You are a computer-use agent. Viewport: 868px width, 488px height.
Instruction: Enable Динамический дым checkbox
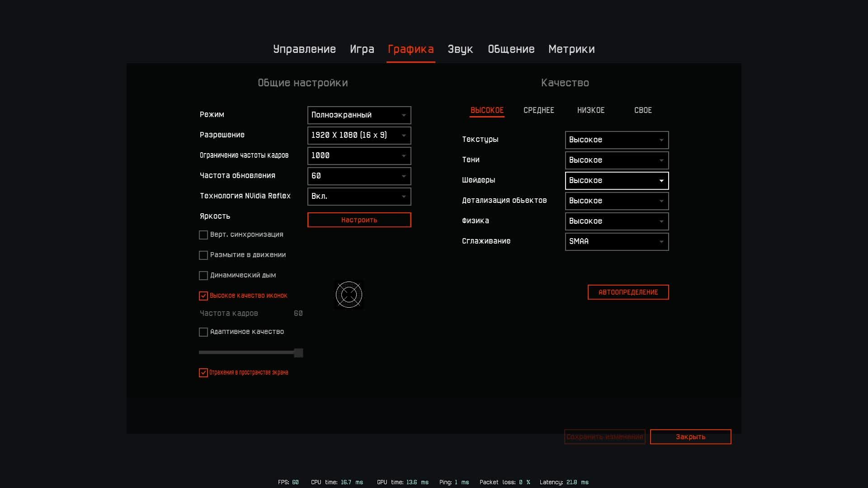pyautogui.click(x=203, y=276)
